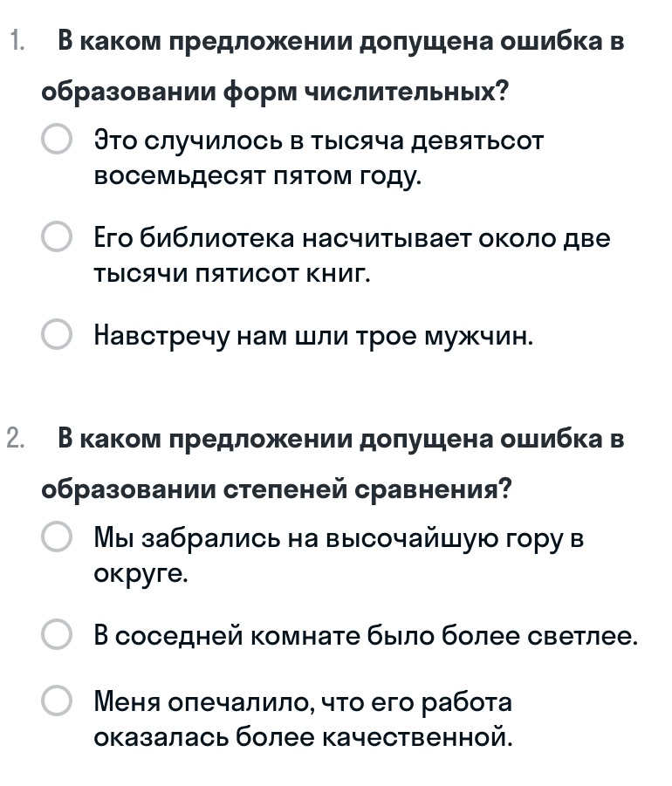Click answer text 'Навстречу нам шли трое мужчин'
This screenshot has height=786, width=672.
coord(313,335)
